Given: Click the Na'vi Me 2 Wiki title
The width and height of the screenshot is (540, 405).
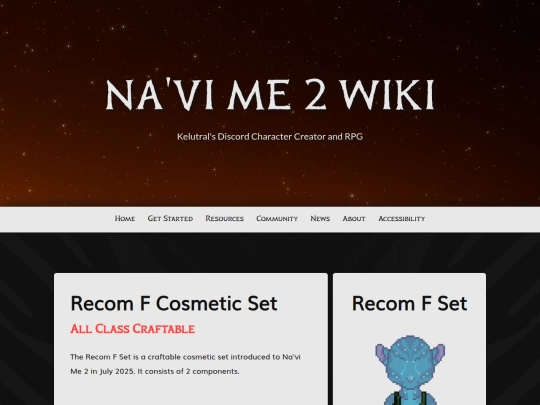Looking at the screenshot, I should click(x=270, y=94).
